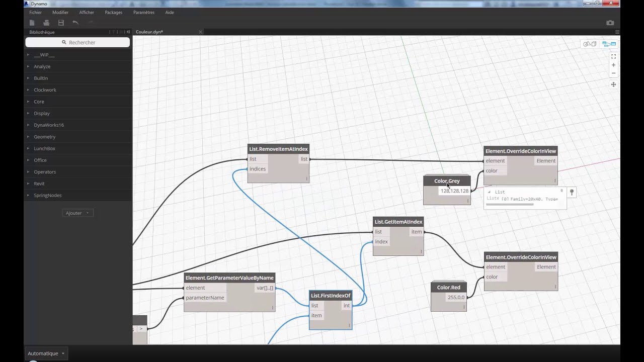Switch to graph view navigation mode
Viewport: 644px width, 362px height.
(x=609, y=44)
